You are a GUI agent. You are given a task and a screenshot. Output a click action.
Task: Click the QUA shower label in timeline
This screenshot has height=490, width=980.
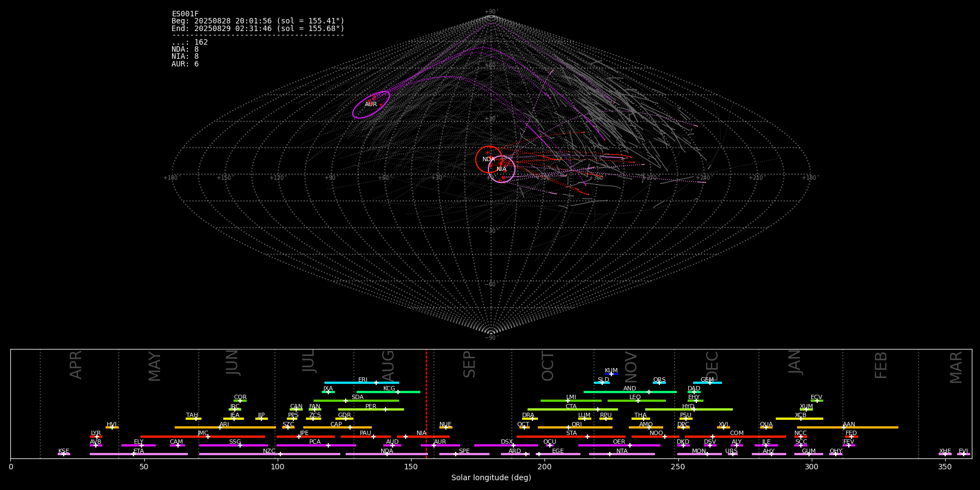pos(767,425)
